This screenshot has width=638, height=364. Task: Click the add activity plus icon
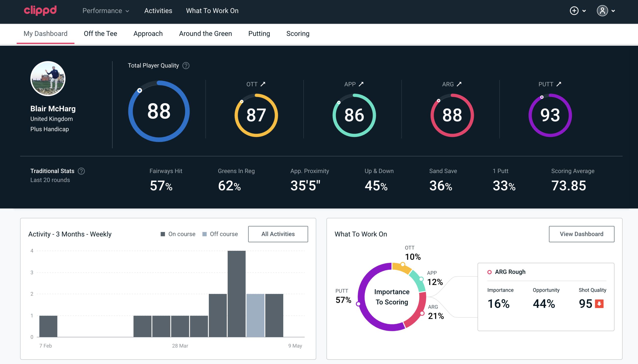pos(575,11)
